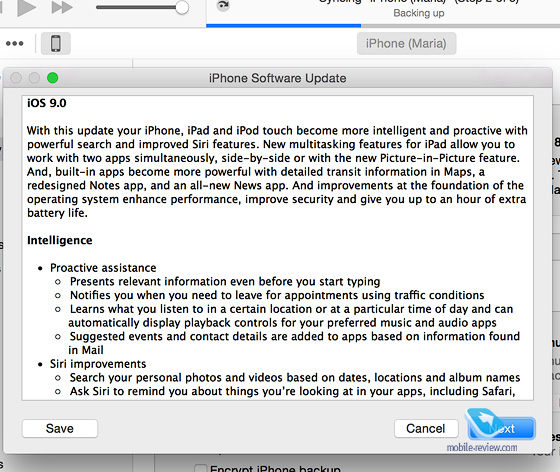This screenshot has width=560, height=472.
Task: Click the fast-forward button in iTunes
Action: 62,7
